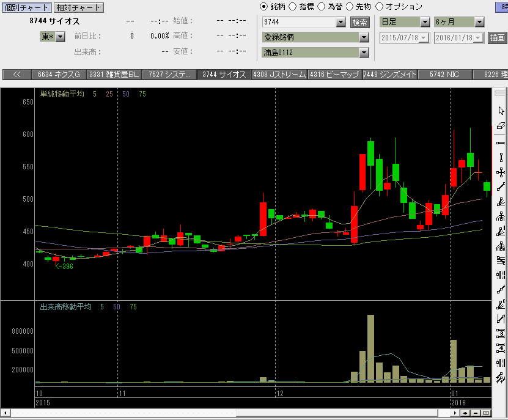Viewport: 508px width, 420px height.
Task: Open the 4316 ビーマップ stock tab
Action: [x=334, y=75]
